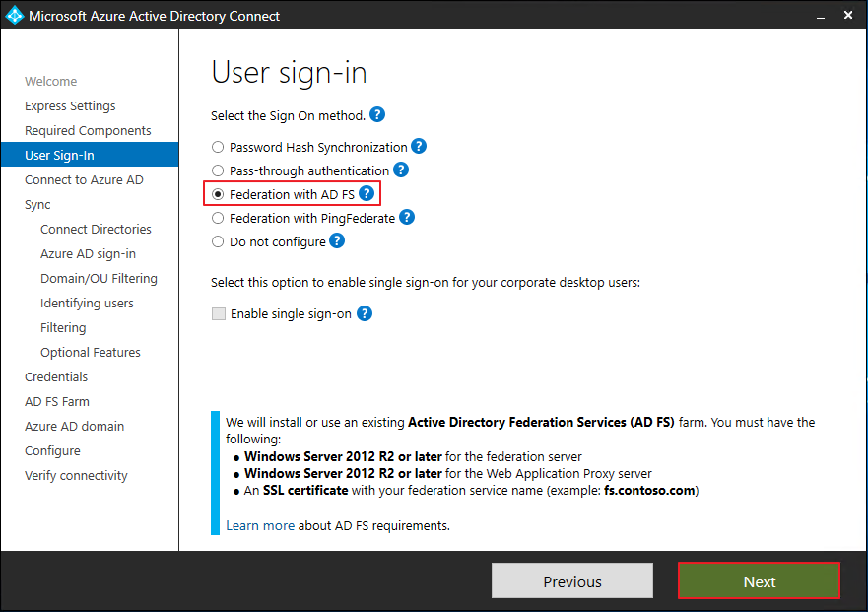Click the Previous button
The image size is (868, 612).
coord(572,580)
